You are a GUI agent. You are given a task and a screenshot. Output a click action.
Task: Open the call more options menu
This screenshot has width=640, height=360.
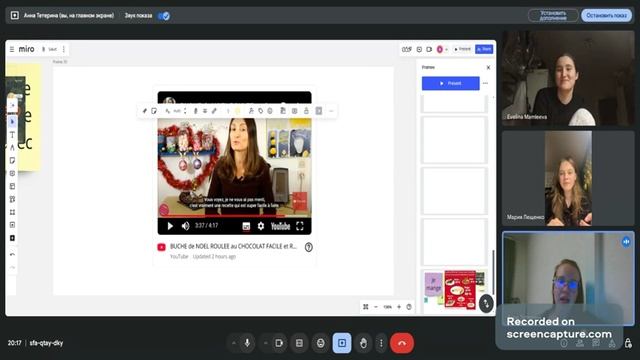(x=381, y=343)
